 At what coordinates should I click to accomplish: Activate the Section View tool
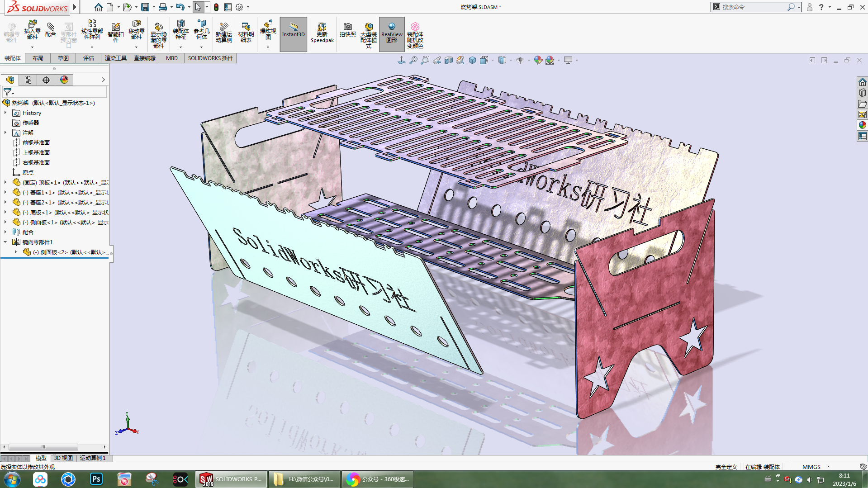(449, 60)
